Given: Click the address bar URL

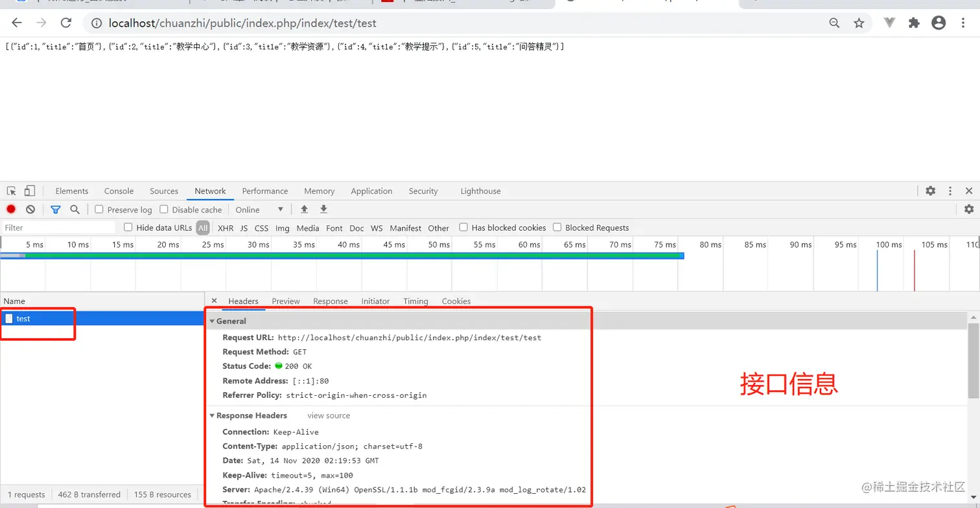Looking at the screenshot, I should coord(242,23).
